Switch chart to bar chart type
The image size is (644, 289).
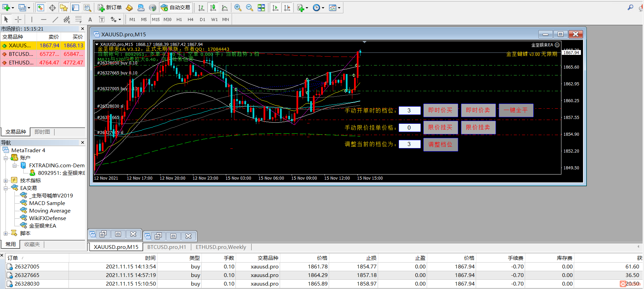coord(201,8)
